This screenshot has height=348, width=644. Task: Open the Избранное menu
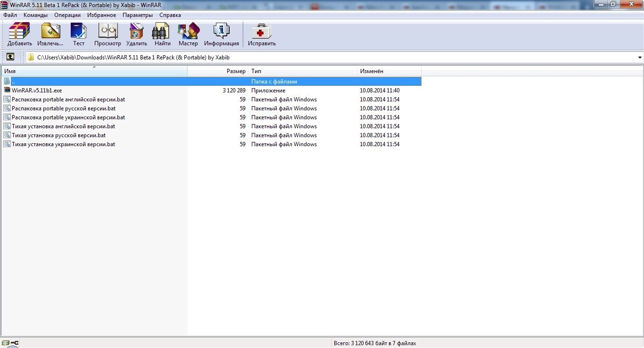(x=101, y=15)
